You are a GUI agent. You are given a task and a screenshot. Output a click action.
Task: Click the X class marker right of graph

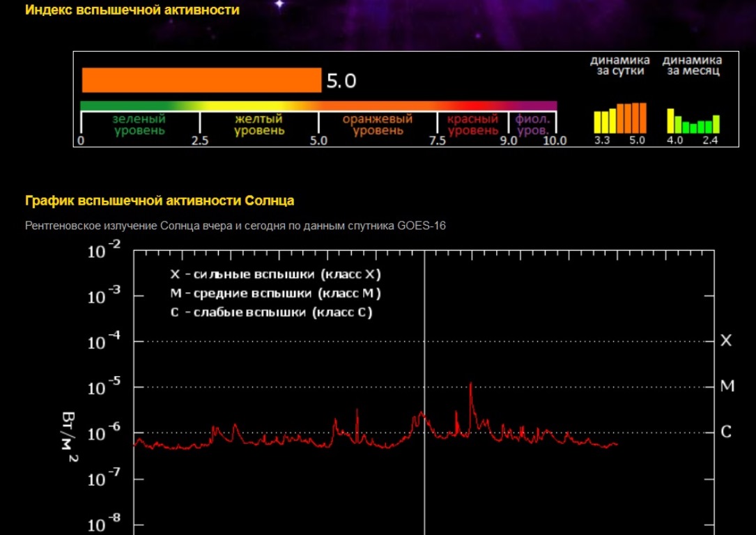click(726, 341)
